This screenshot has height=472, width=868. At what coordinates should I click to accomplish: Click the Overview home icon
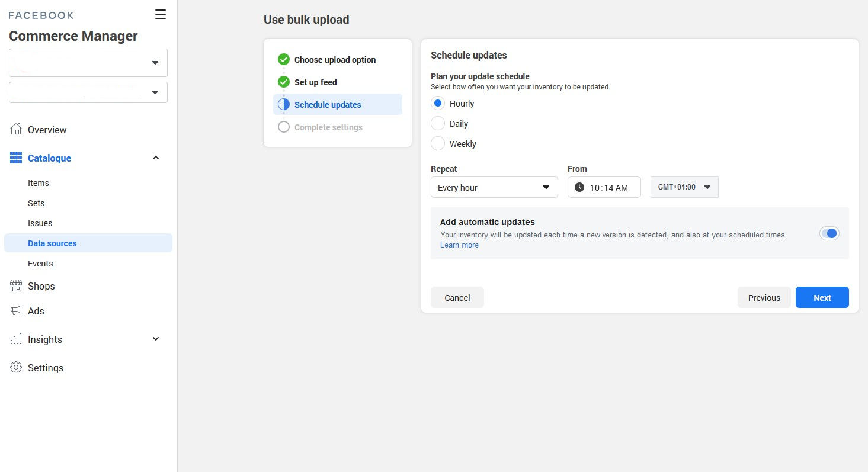click(x=16, y=129)
